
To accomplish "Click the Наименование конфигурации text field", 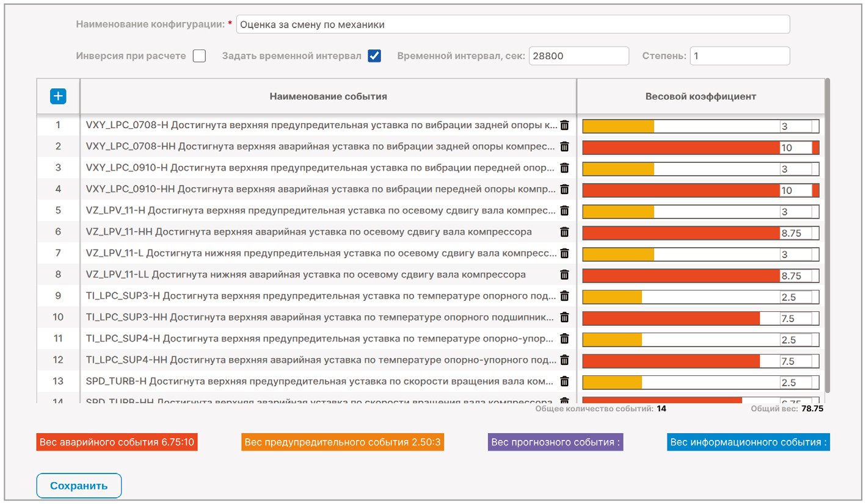I will [x=512, y=24].
